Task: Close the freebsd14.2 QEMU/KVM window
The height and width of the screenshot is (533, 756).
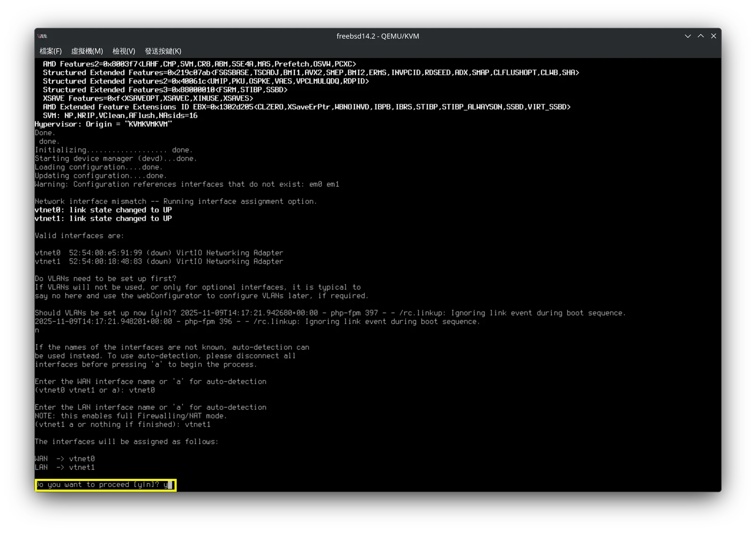Action: (713, 36)
